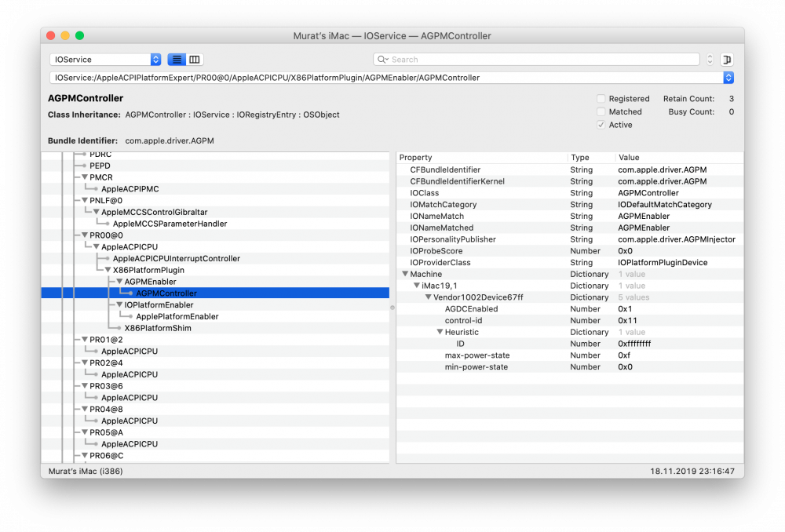785x532 pixels.
Task: Select AppleACPICPU under PR03@6
Action: pos(130,398)
